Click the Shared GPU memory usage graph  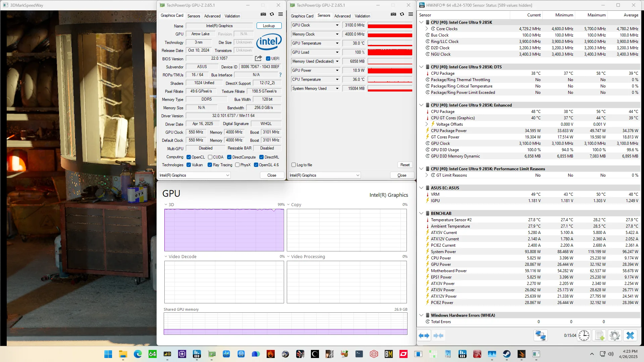pos(285,324)
